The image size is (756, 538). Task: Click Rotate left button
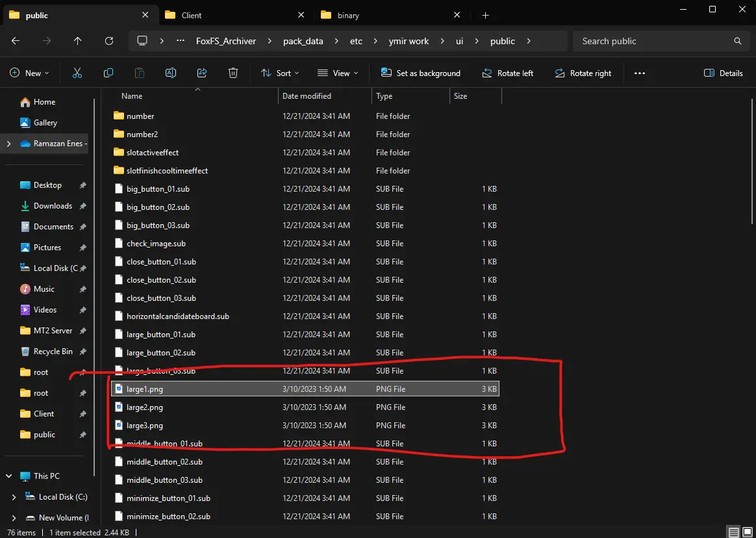508,73
